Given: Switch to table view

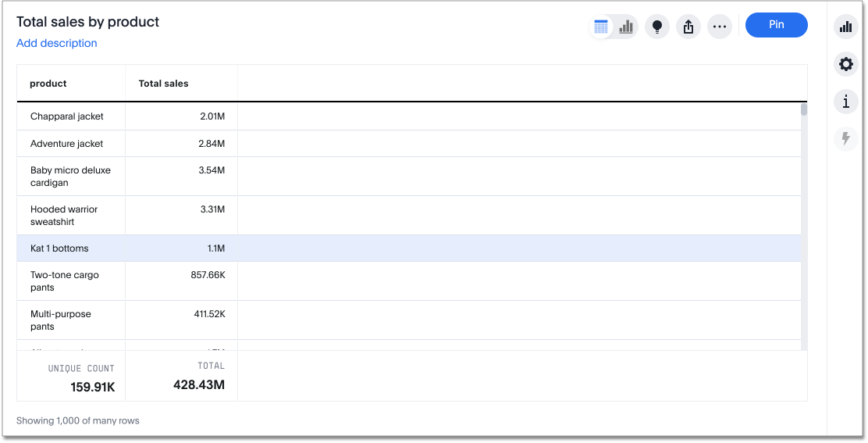Looking at the screenshot, I should pos(601,27).
